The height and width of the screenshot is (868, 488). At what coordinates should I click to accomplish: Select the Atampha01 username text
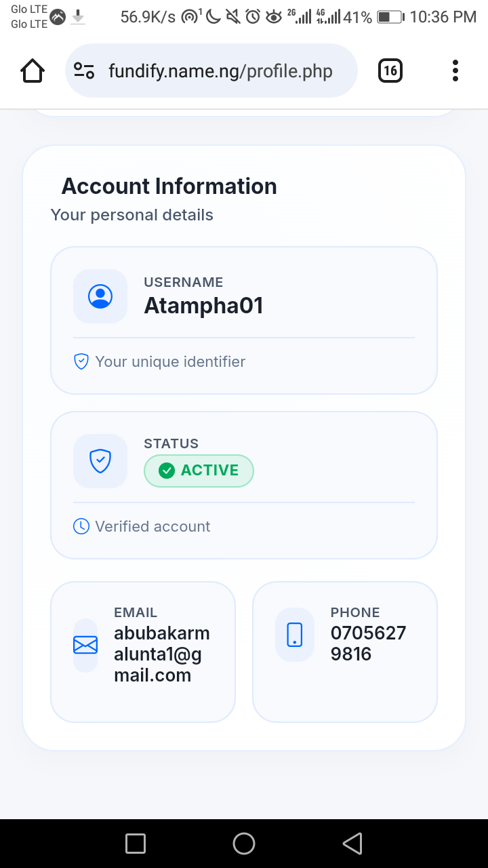click(x=203, y=306)
